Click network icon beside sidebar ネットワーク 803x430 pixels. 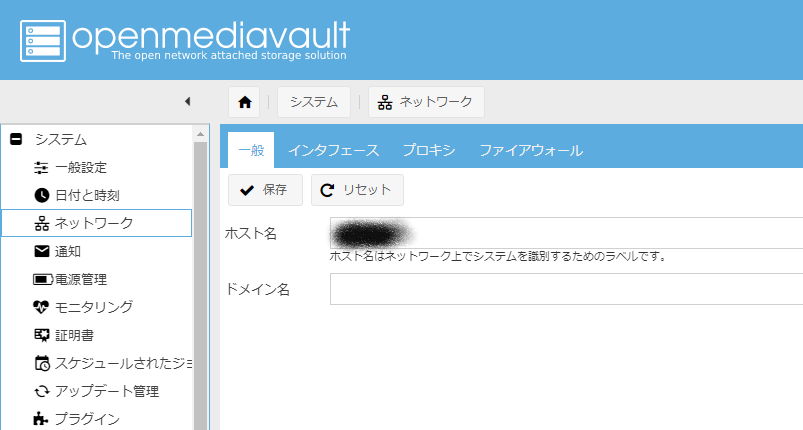(41, 223)
